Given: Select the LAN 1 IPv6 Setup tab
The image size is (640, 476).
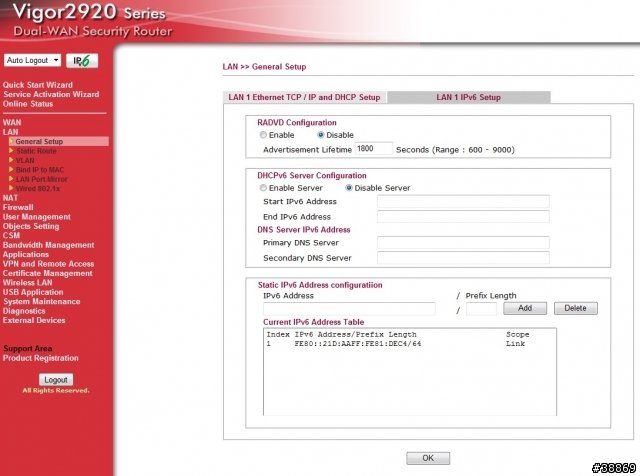Looking at the screenshot, I should pyautogui.click(x=469, y=97).
